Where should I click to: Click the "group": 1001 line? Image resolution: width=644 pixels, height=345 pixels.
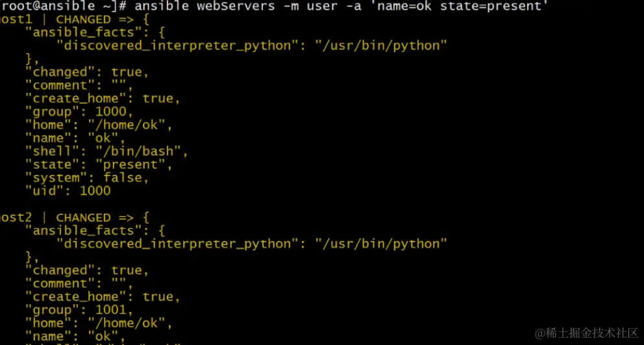coord(79,310)
